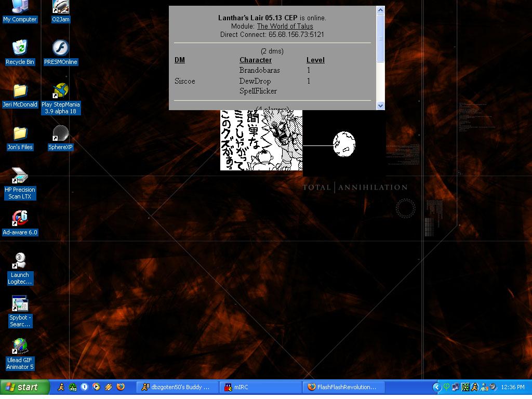Click the scroll up arrow in server panel
532x399 pixels.
380,10
